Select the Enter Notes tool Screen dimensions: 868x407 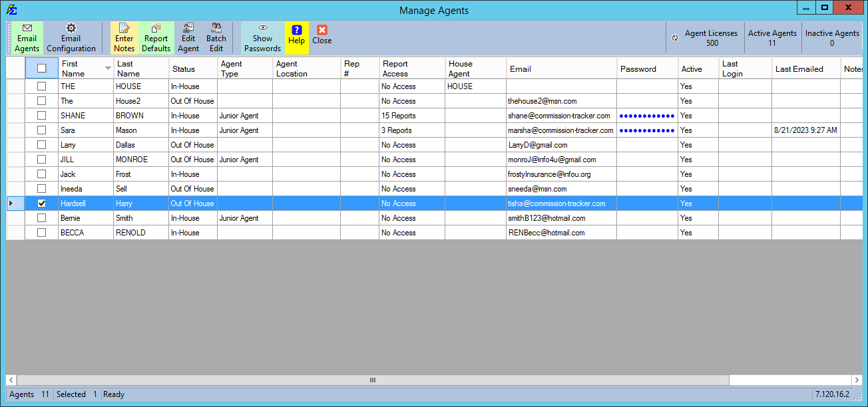[124, 37]
